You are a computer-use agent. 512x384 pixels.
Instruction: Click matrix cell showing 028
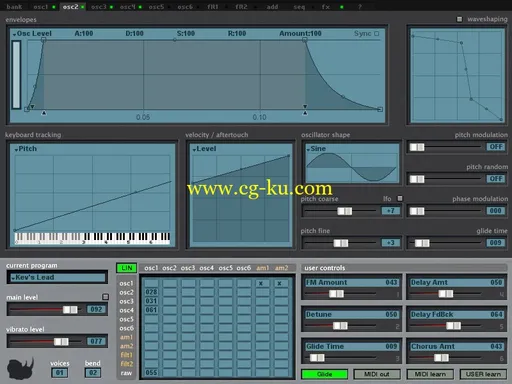coord(151,292)
